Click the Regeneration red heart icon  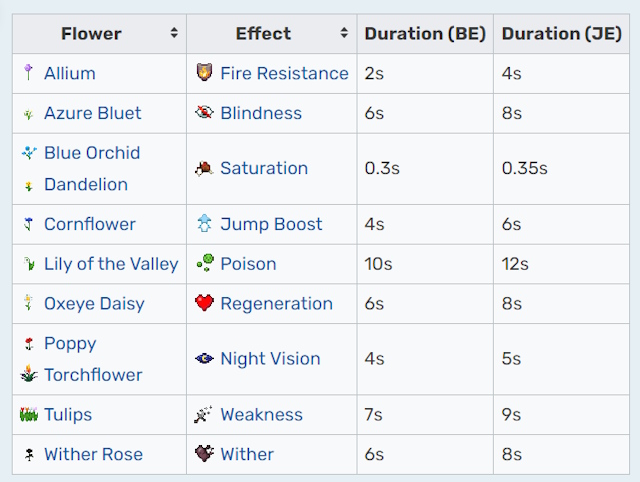[x=204, y=303]
